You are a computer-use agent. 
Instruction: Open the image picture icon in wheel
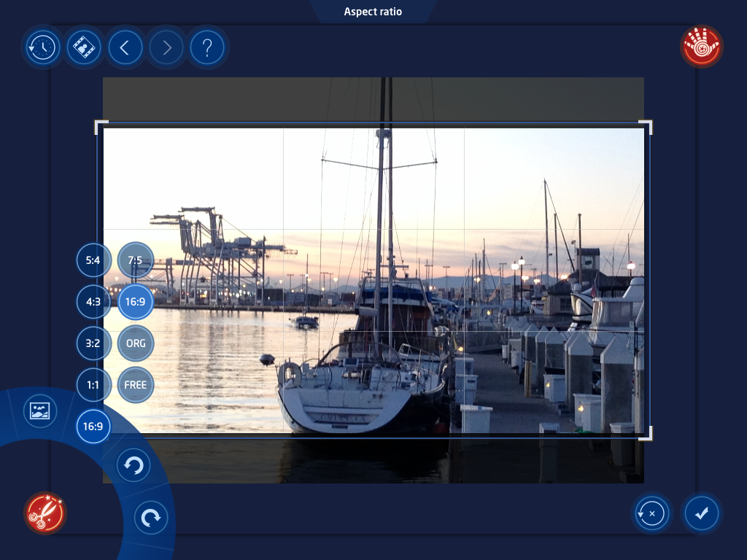pos(39,411)
